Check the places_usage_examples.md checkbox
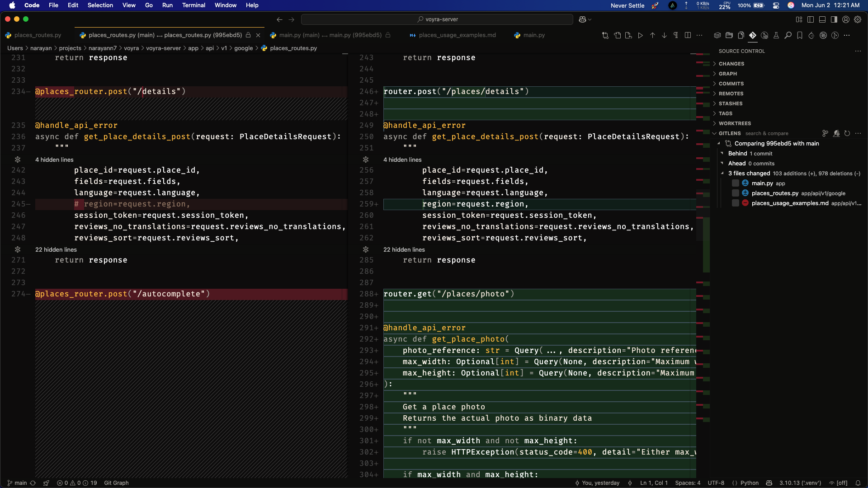 pyautogui.click(x=736, y=203)
